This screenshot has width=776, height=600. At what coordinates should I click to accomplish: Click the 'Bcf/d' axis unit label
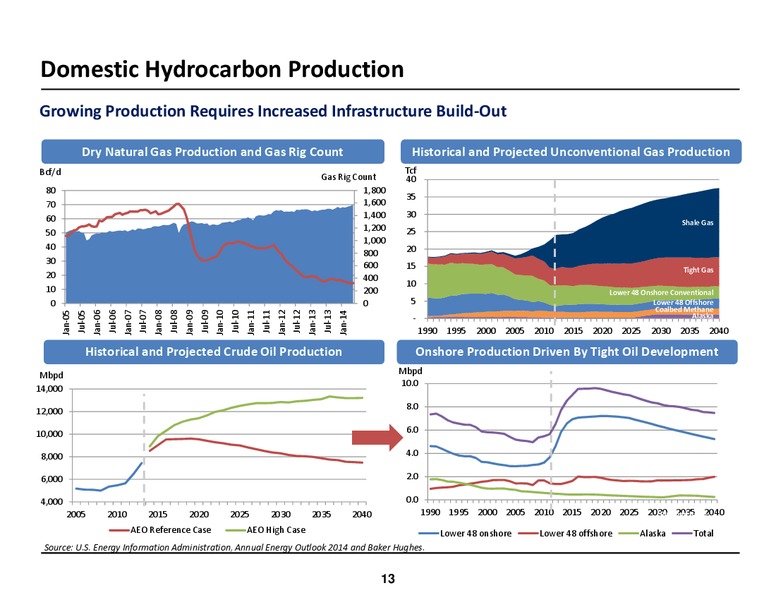pyautogui.click(x=50, y=172)
